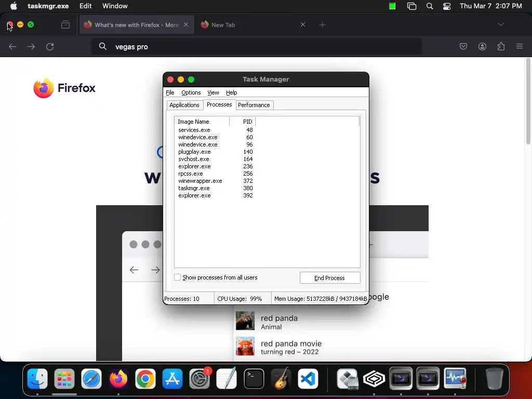Screen dimensions: 532x399
Task: Click the red panda Animal suggestion
Action: [x=279, y=322]
